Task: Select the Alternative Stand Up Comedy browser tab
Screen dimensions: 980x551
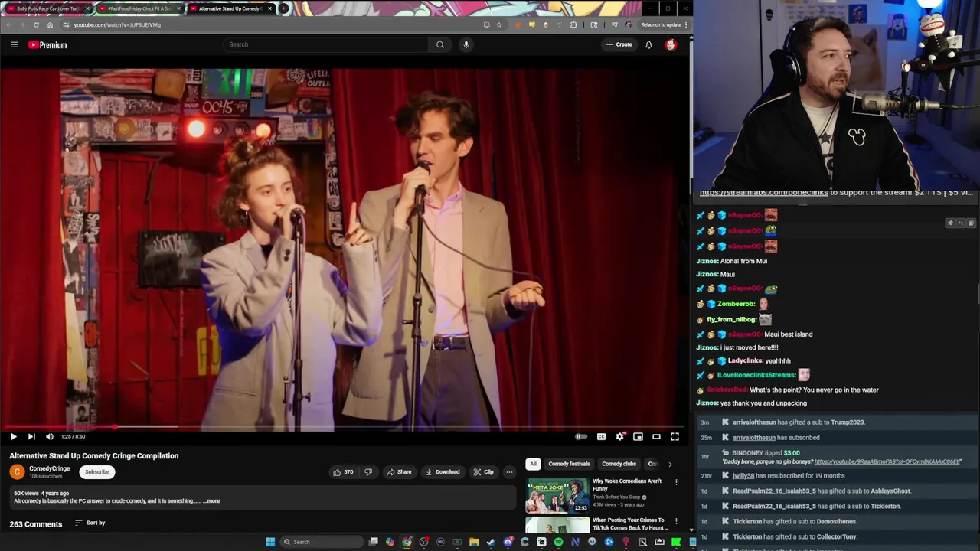Action: (x=230, y=8)
